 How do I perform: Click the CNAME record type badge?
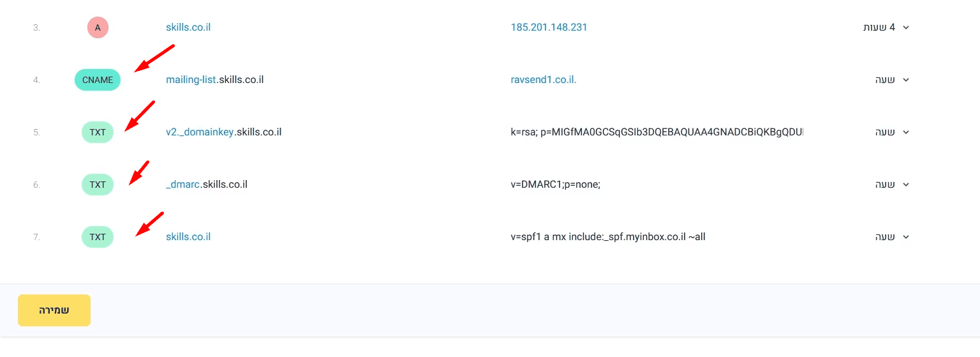pos(98,80)
